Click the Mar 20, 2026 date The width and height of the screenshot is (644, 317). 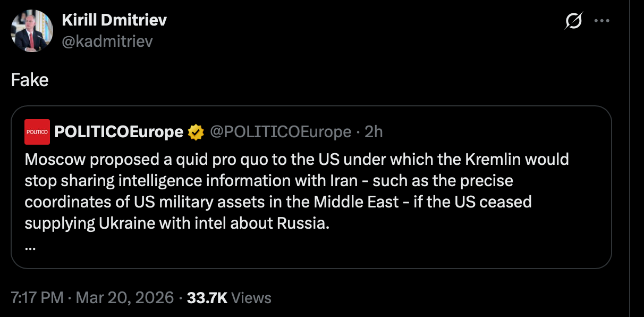click(x=125, y=298)
